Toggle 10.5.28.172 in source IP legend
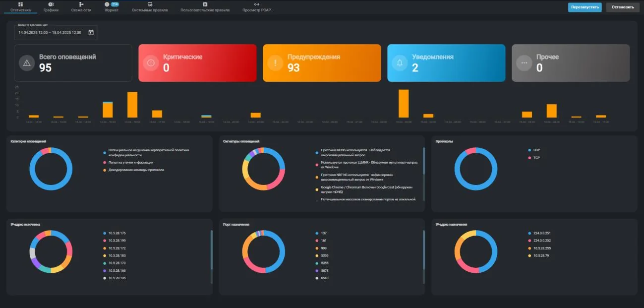The width and height of the screenshot is (644, 308). 115,248
